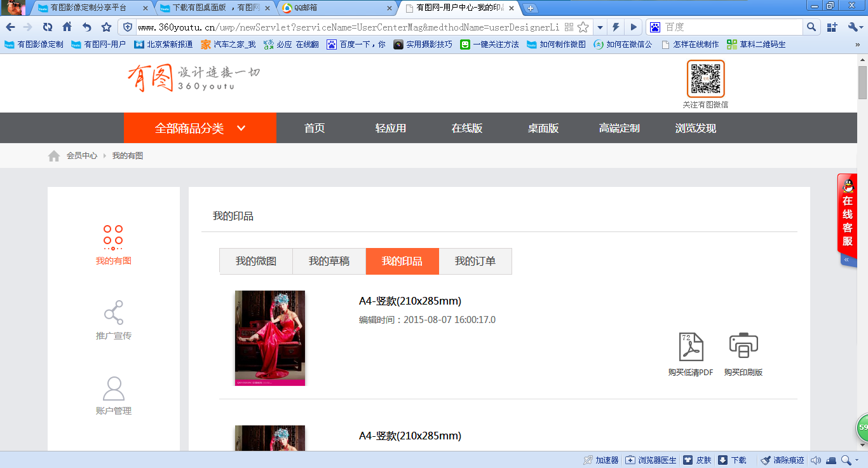Click the search magnifier icon
868x468 pixels.
(x=811, y=27)
